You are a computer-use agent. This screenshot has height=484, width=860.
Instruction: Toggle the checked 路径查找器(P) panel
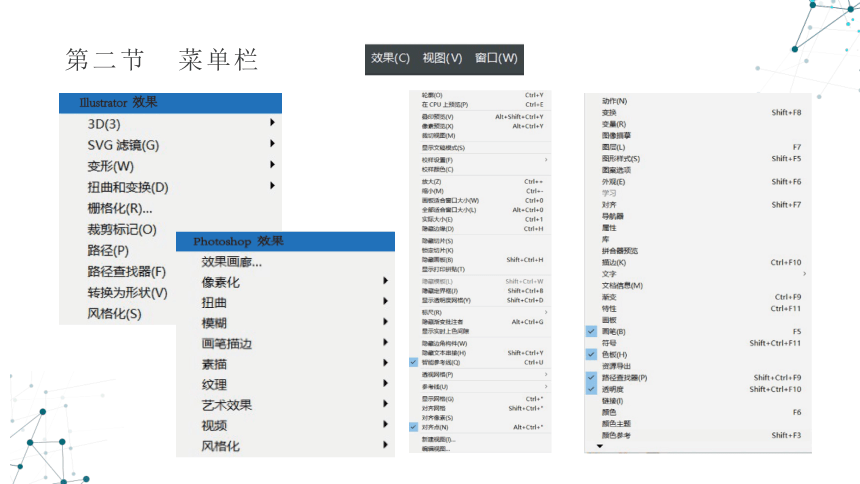tap(698, 378)
